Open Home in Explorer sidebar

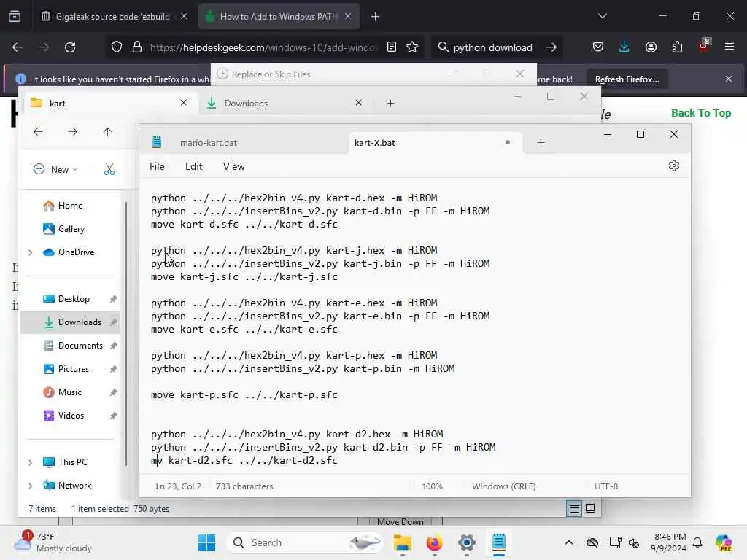(x=69, y=206)
